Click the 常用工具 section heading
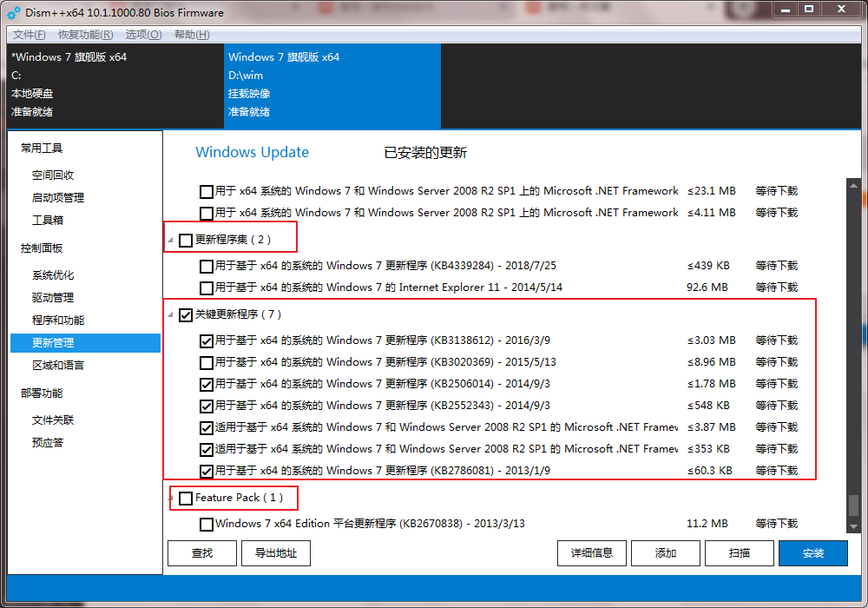The height and width of the screenshot is (608, 868). [42, 149]
